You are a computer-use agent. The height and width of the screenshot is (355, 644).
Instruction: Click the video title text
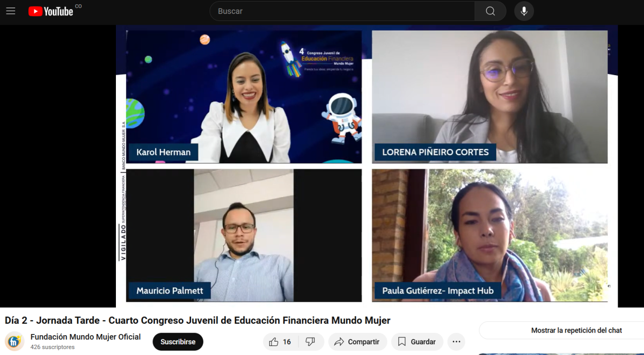tap(197, 321)
